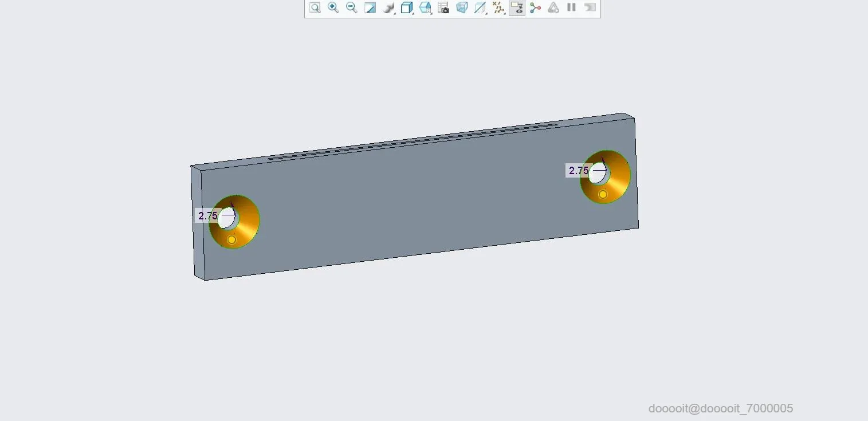Click the yellow drag handle on left countersink
The height and width of the screenshot is (421, 868).
231,239
